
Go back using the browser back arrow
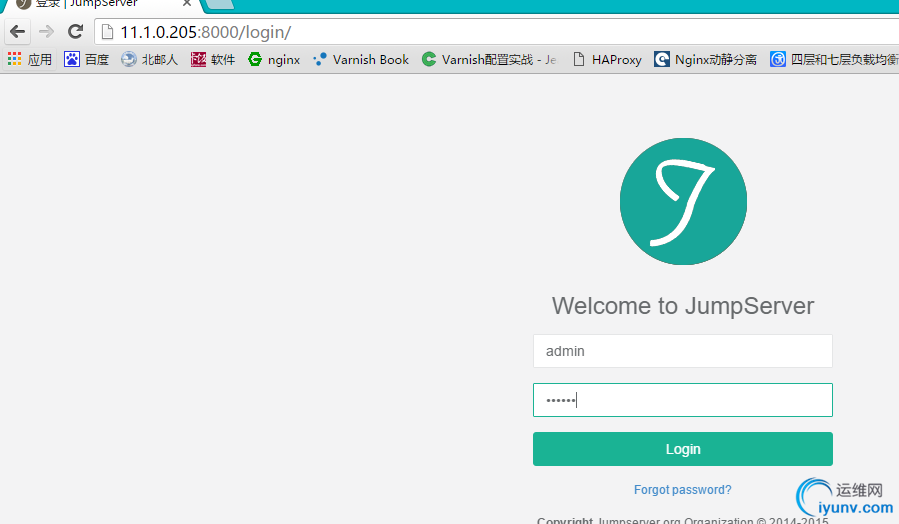point(17,32)
